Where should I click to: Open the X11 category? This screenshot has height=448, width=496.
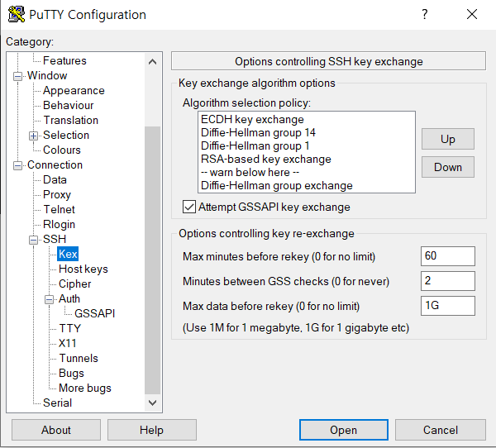pos(68,343)
